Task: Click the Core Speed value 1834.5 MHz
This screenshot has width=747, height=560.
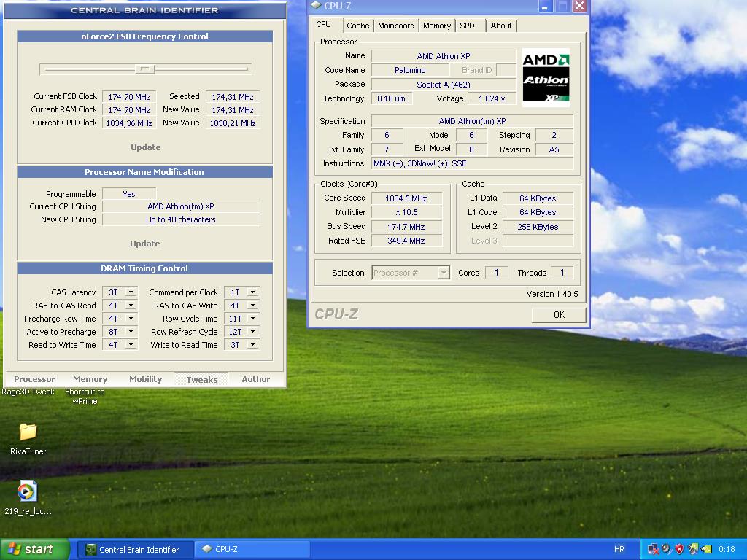Action: tap(406, 198)
